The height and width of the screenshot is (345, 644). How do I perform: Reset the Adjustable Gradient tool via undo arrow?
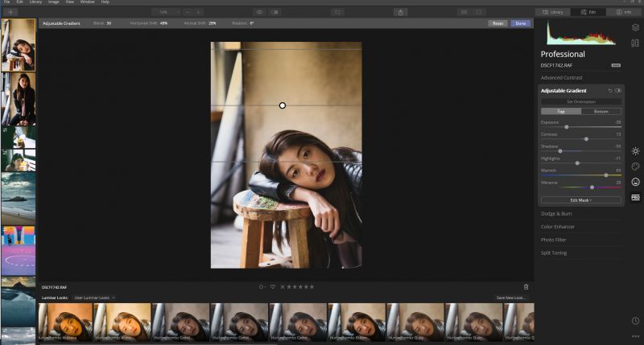(x=610, y=91)
